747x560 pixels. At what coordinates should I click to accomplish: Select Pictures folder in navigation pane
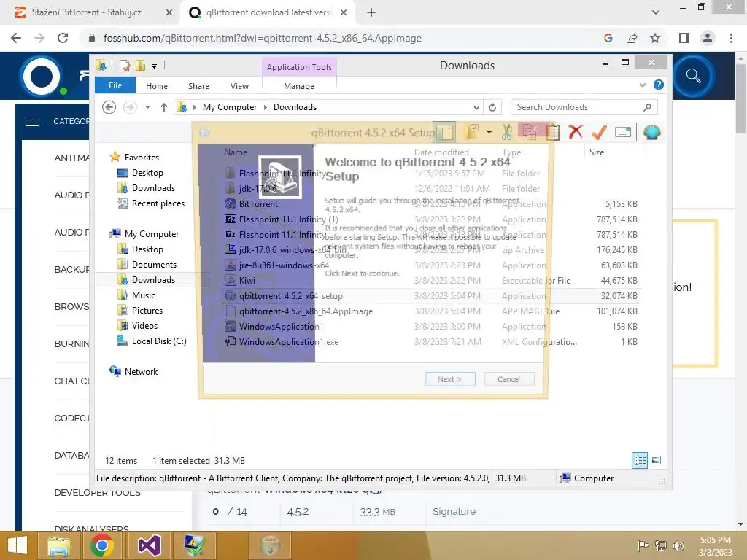click(x=147, y=311)
